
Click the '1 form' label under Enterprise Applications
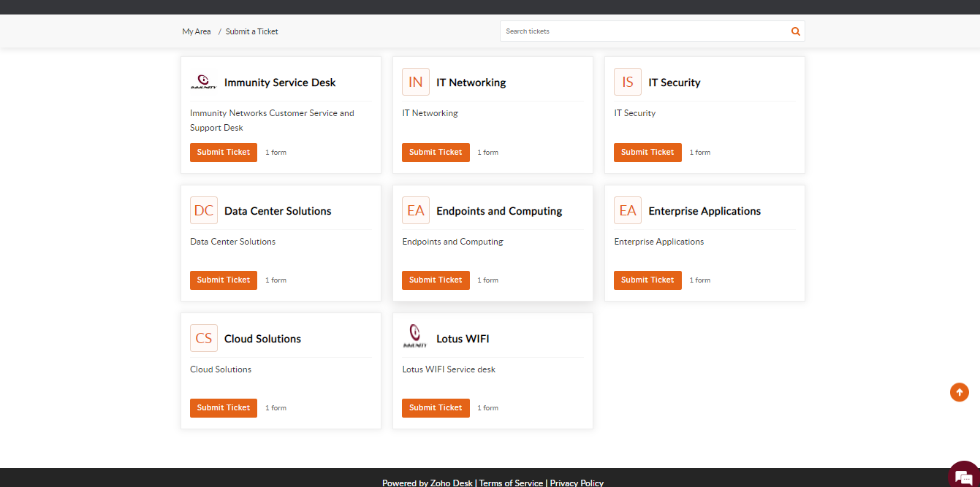pyautogui.click(x=700, y=280)
